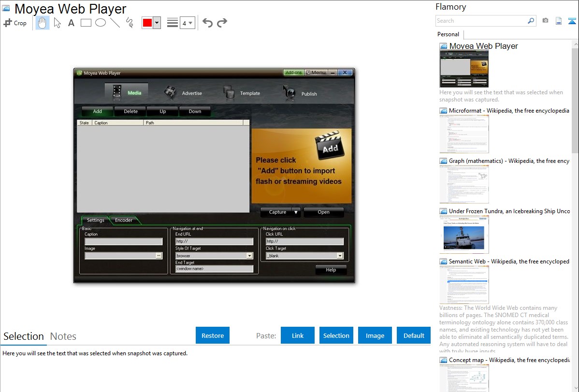This screenshot has height=392, width=579.
Task: Select the straight line tool
Action: click(115, 23)
